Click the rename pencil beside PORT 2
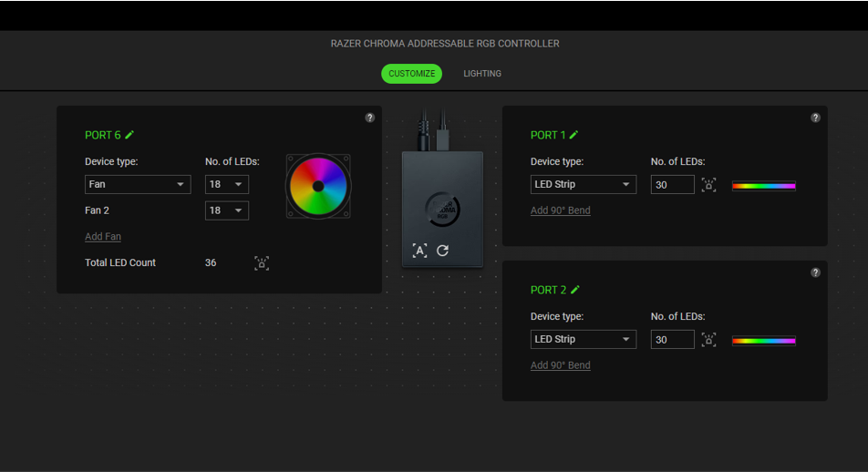This screenshot has width=868, height=472. coord(575,290)
